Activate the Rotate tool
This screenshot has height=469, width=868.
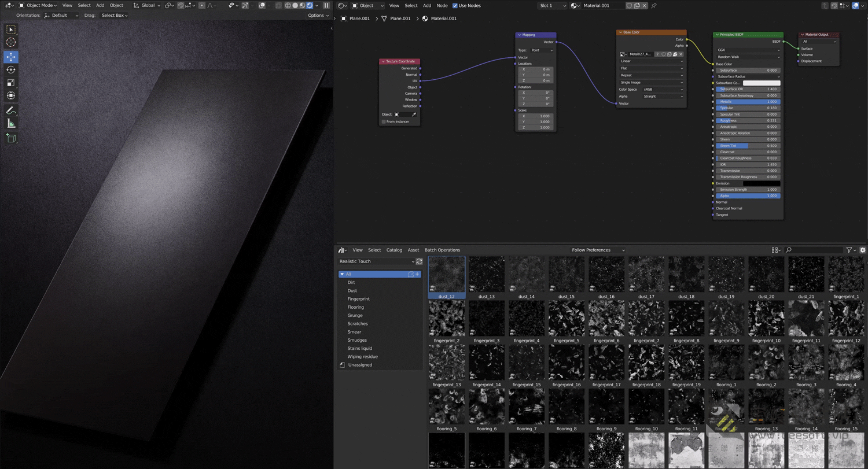[x=11, y=69]
